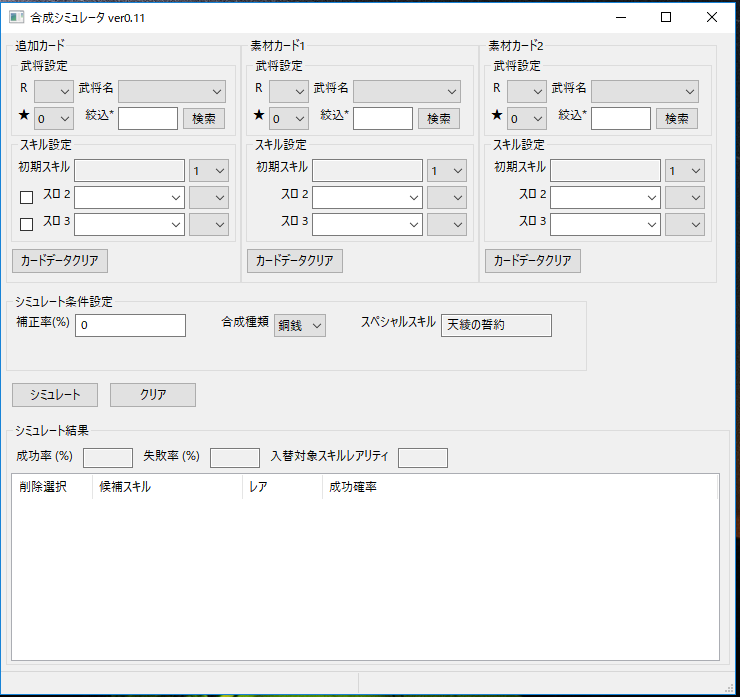Image resolution: width=740 pixels, height=697 pixels.
Task: Open the スロ 2 level dropdown in 追加カード
Action: pyautogui.click(x=209, y=197)
